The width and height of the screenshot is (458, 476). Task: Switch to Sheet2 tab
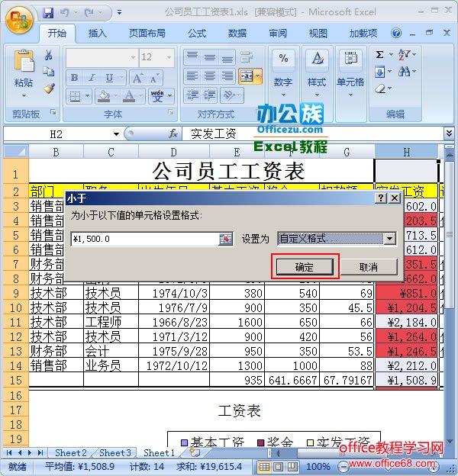[70, 453]
